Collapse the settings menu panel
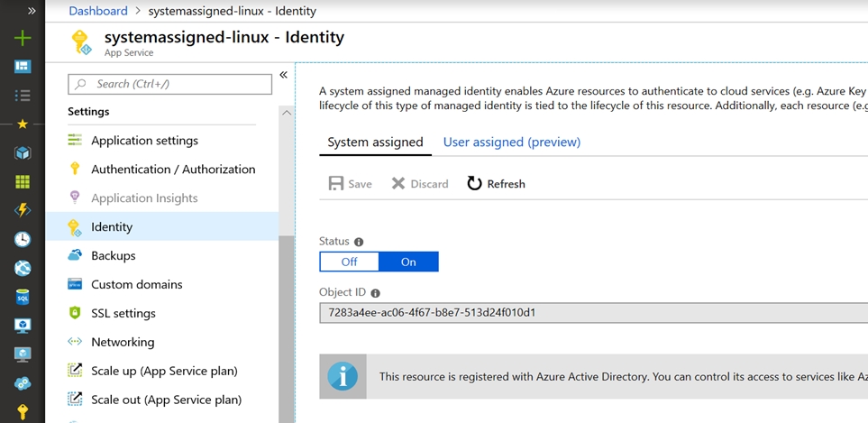 [x=283, y=75]
